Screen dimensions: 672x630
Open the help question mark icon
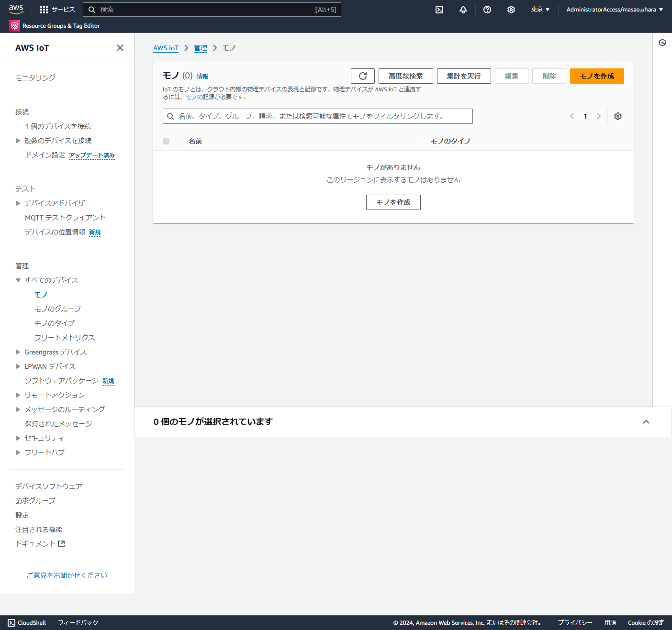(x=487, y=10)
